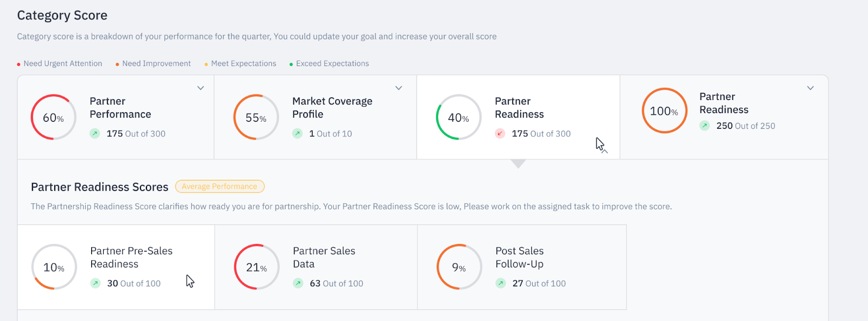Click the 55% Market Coverage progress ring

click(256, 117)
